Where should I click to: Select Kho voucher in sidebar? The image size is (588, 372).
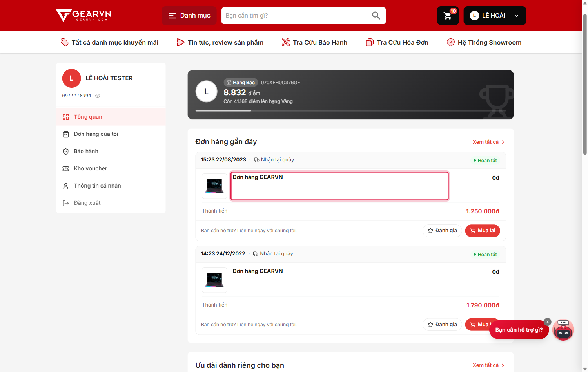pyautogui.click(x=111, y=168)
